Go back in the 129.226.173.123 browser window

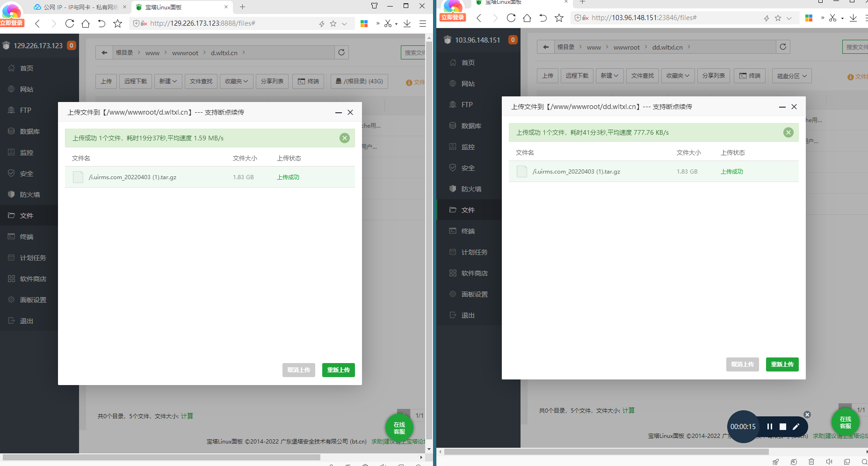pyautogui.click(x=37, y=23)
